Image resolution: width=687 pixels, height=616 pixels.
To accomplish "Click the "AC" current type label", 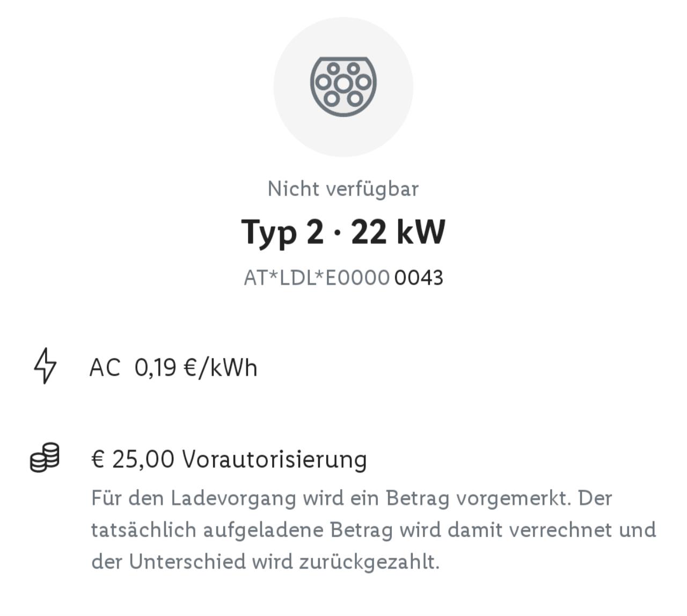I will (105, 368).
